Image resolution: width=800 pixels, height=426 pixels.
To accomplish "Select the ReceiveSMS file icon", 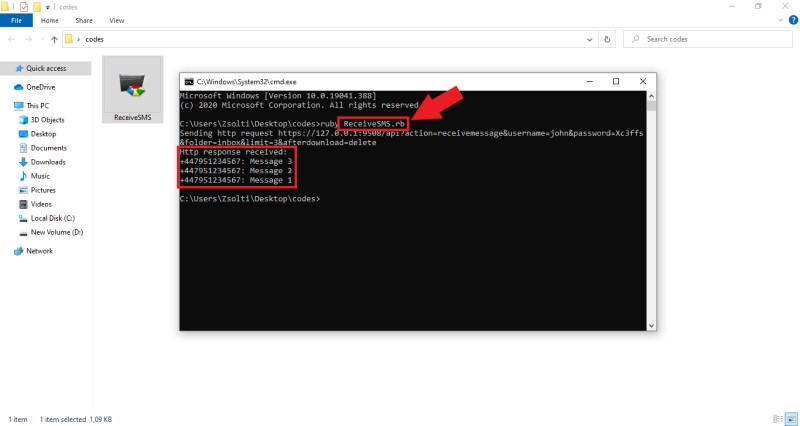I will click(133, 90).
